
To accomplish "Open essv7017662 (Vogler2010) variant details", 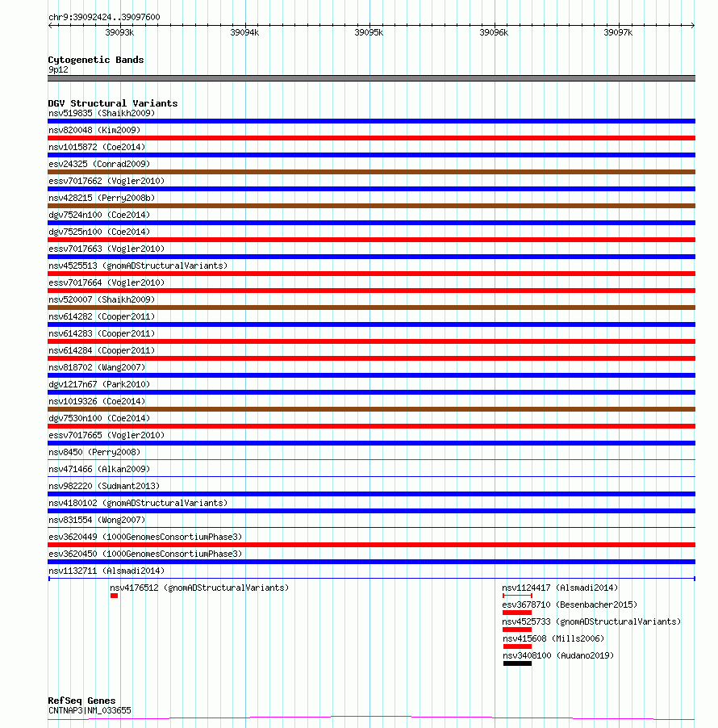I will coord(106,181).
